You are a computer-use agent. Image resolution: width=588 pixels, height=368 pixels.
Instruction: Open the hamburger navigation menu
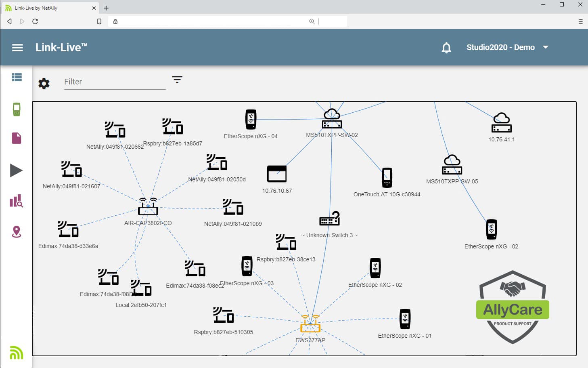click(17, 48)
